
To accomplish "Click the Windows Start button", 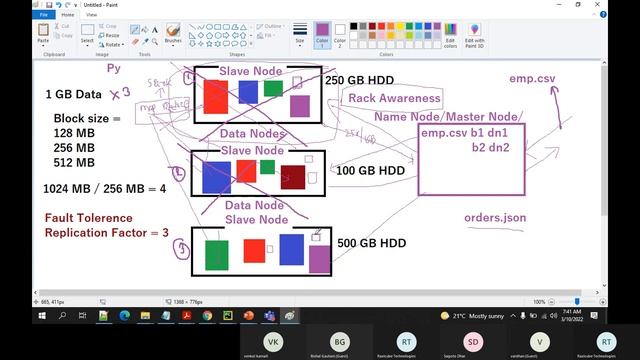I will 42,316.
